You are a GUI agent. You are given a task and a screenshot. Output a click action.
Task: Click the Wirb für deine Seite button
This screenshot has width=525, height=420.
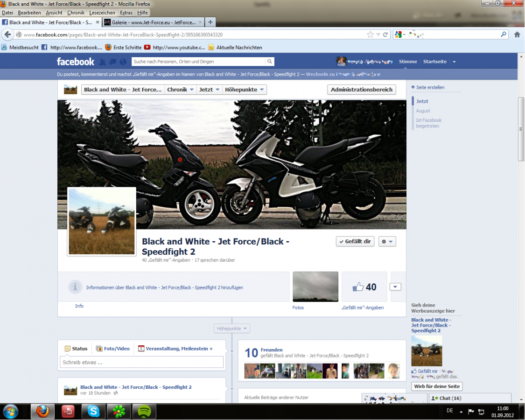(x=437, y=386)
